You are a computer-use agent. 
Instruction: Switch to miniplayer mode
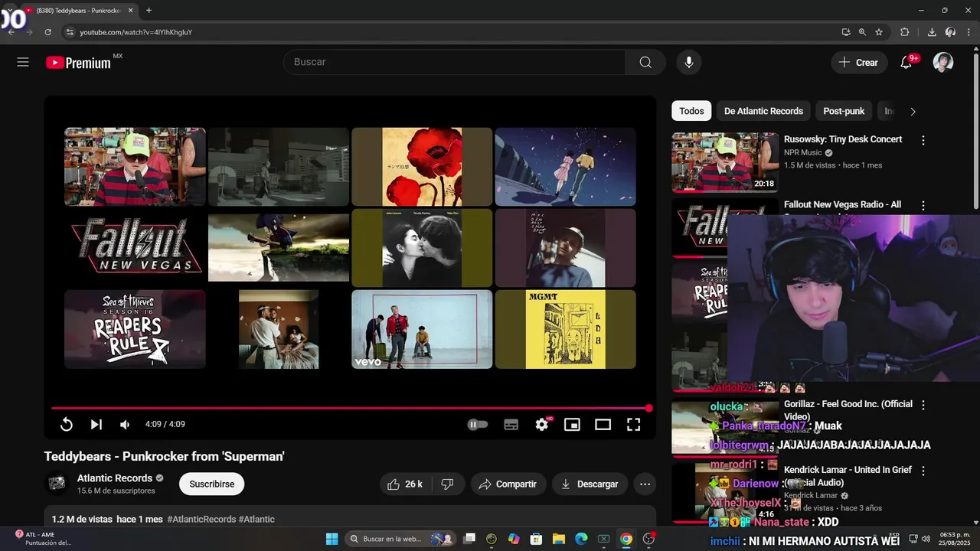tap(572, 425)
